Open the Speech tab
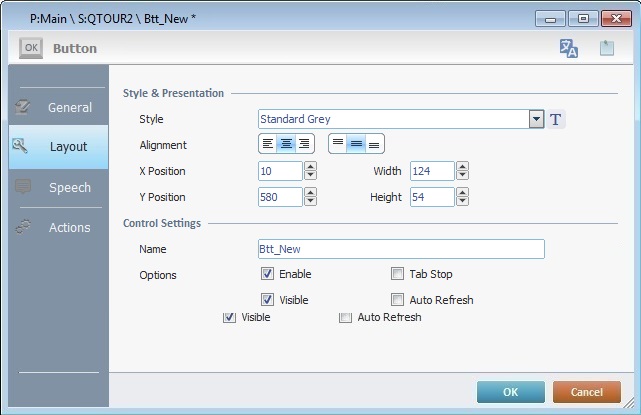The height and width of the screenshot is (415, 641). click(58, 187)
